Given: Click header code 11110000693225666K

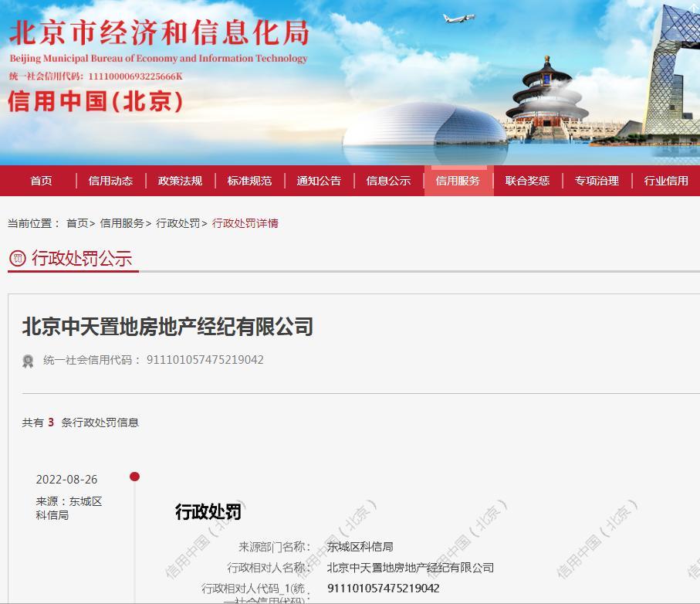Looking at the screenshot, I should point(136,76).
